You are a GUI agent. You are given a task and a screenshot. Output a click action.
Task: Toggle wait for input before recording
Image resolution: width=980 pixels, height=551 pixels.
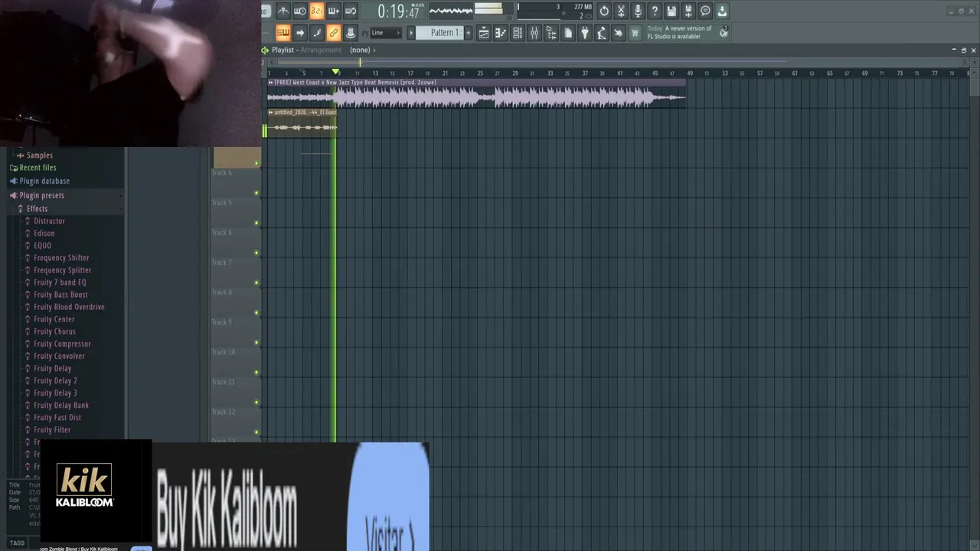[299, 11]
